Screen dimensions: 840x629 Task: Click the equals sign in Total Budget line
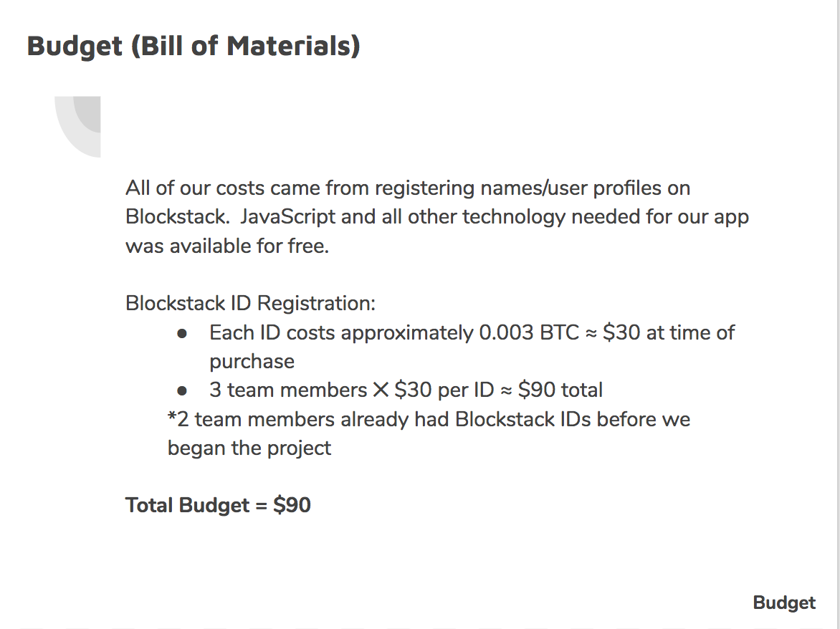click(261, 506)
